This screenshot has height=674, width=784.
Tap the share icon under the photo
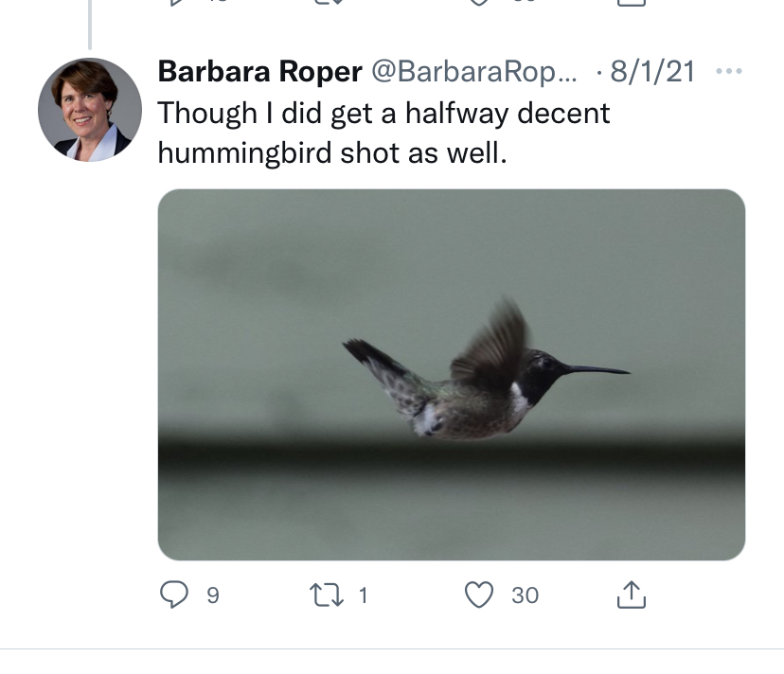[x=631, y=594]
